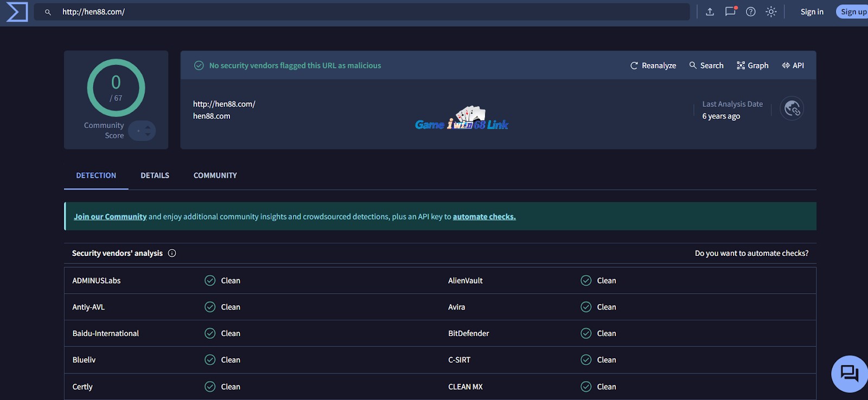Viewport: 868px width, 400px height.
Task: Toggle the light/dark theme sun icon
Action: (x=771, y=12)
